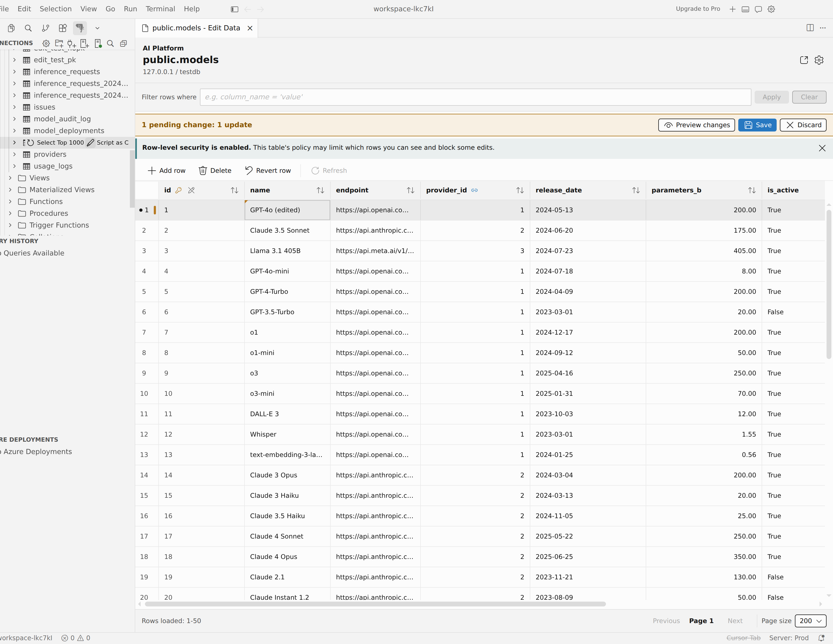This screenshot has width=833, height=644.
Task: Click the new query document icon
Action: pos(85,43)
